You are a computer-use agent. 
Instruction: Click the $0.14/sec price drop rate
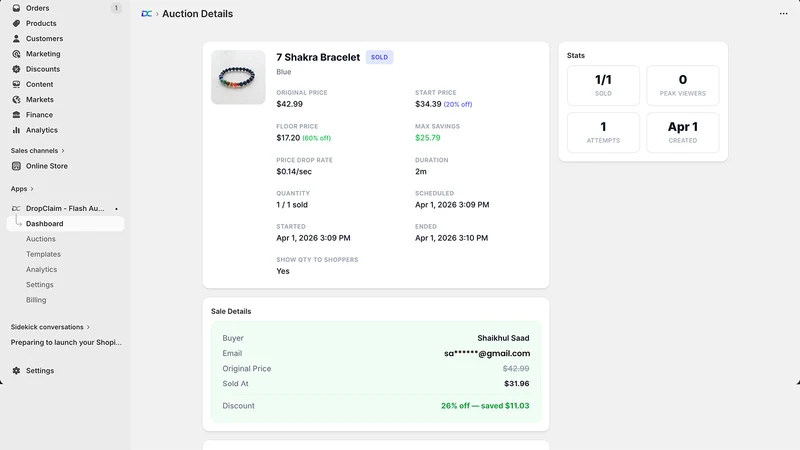click(x=294, y=171)
